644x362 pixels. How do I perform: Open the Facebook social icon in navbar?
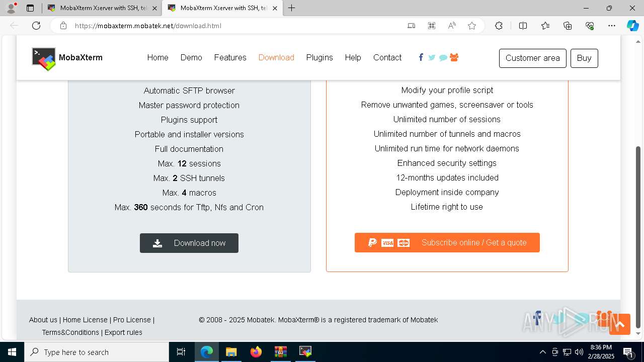click(x=421, y=57)
